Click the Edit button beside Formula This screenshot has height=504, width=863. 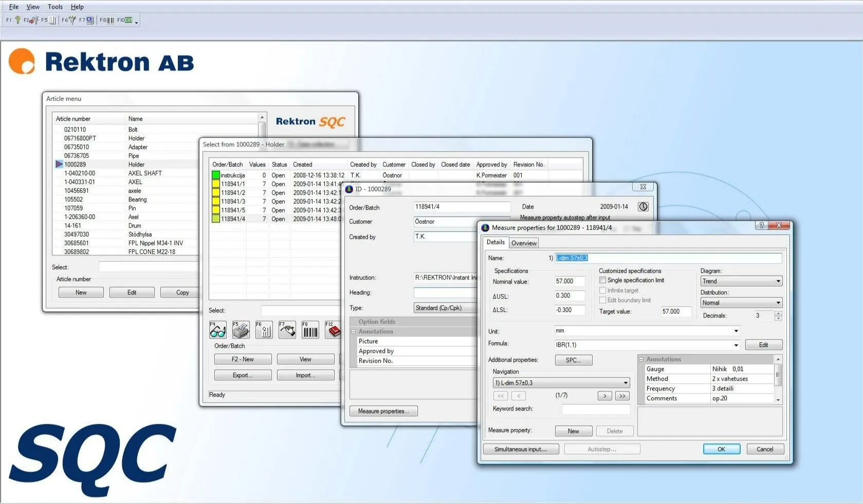[763, 345]
